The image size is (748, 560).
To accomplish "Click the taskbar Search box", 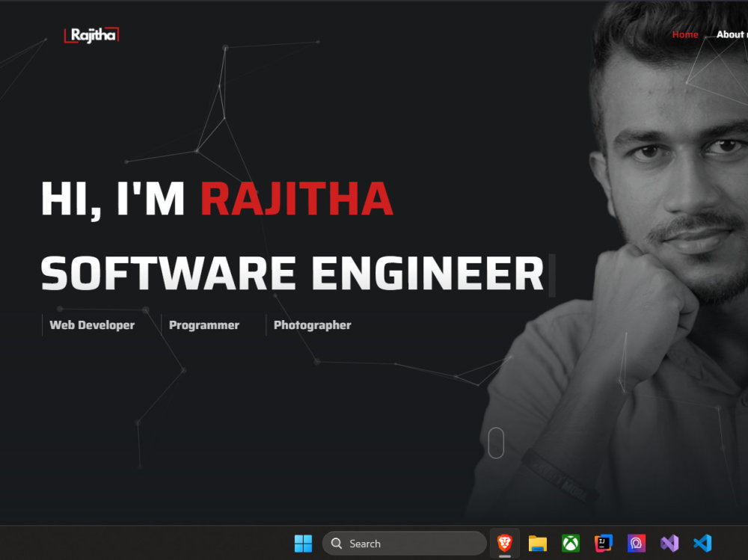I will pyautogui.click(x=405, y=544).
